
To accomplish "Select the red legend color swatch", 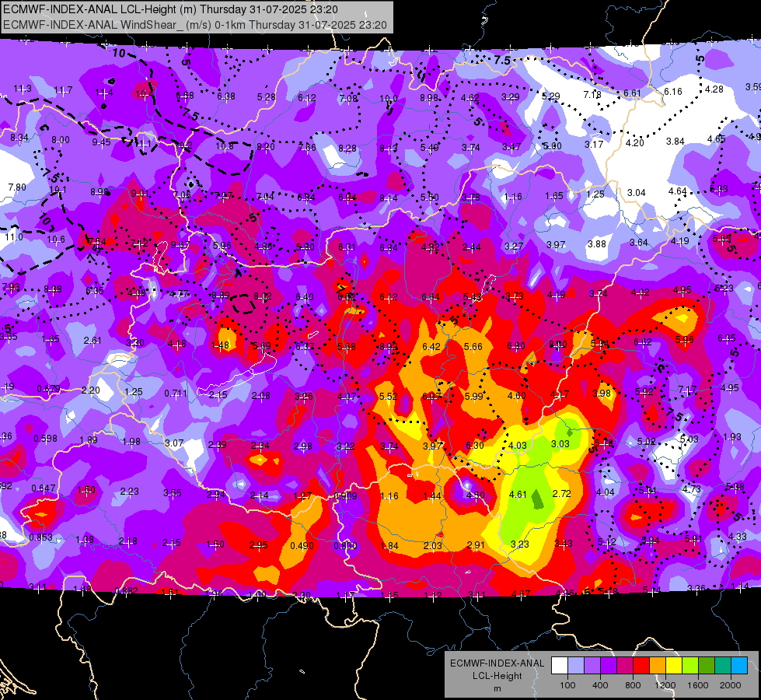I will (641, 666).
